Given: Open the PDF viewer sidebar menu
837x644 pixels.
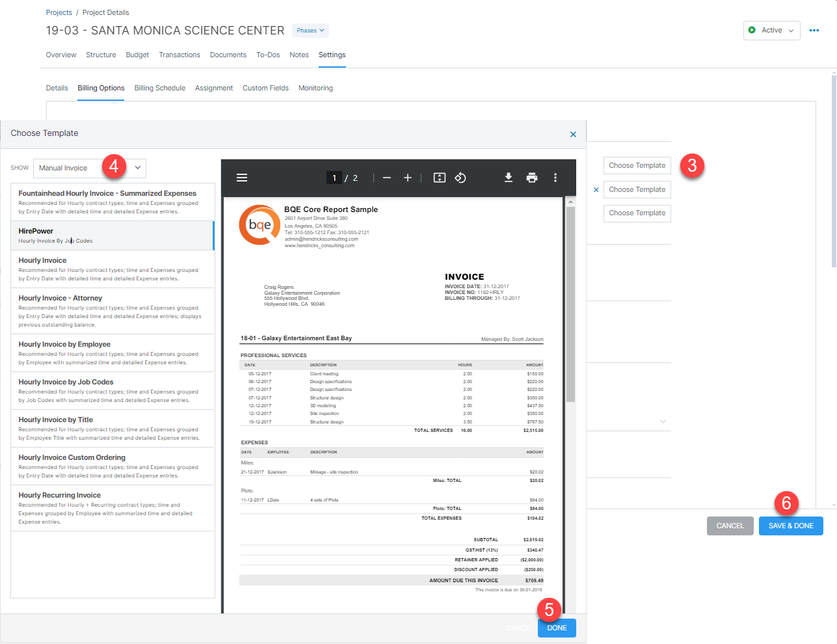Looking at the screenshot, I should click(242, 177).
